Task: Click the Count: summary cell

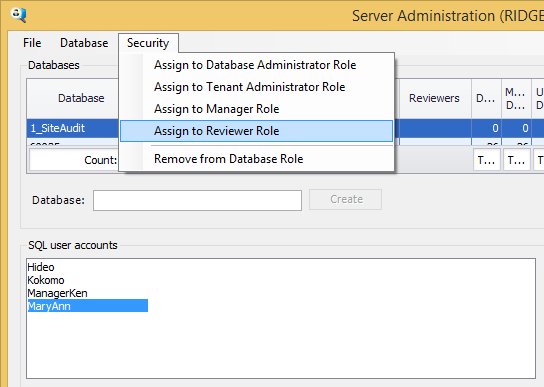Action: coord(75,160)
